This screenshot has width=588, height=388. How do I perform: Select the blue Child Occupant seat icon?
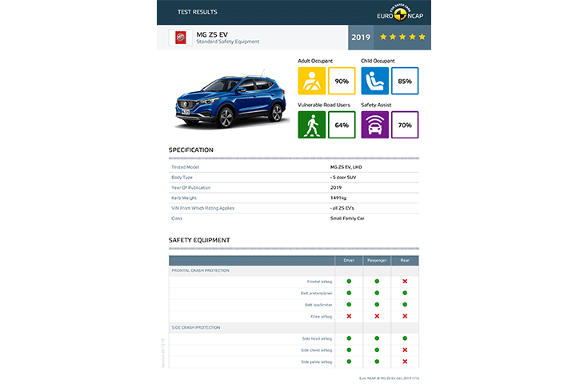pyautogui.click(x=374, y=81)
